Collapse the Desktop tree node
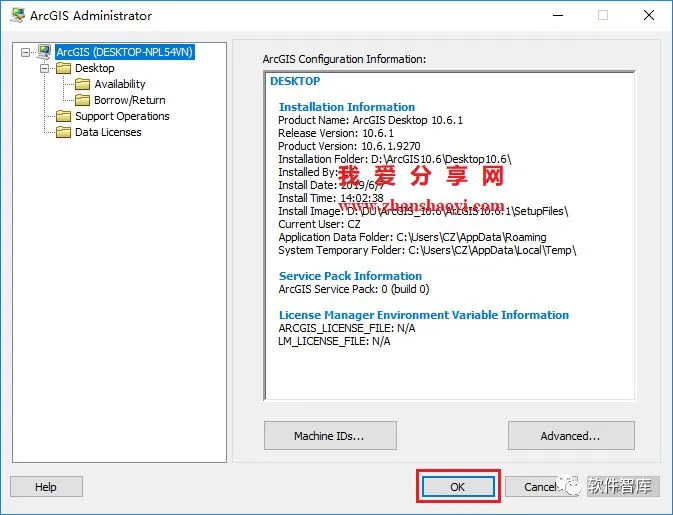Viewport: 673px width, 515px height. [45, 68]
